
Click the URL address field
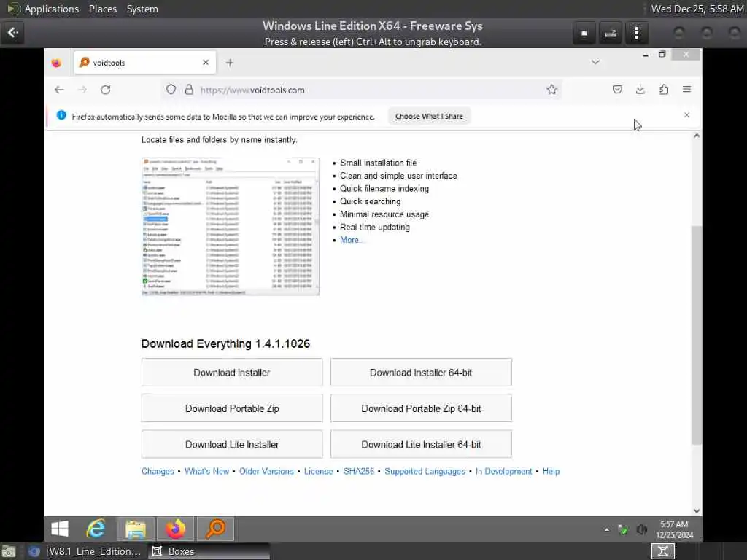coord(362,90)
